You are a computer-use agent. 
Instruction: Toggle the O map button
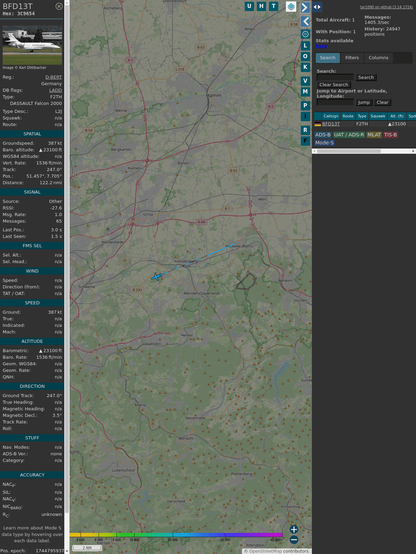pos(305,56)
